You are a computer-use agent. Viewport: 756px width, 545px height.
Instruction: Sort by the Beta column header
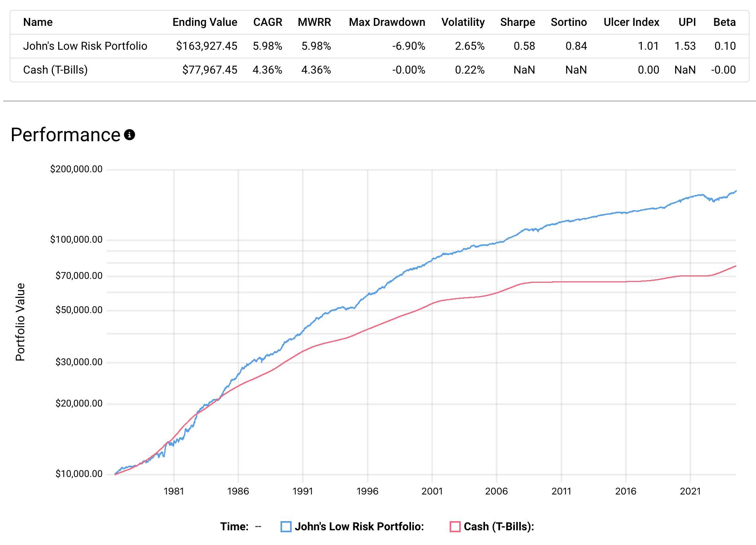click(724, 22)
